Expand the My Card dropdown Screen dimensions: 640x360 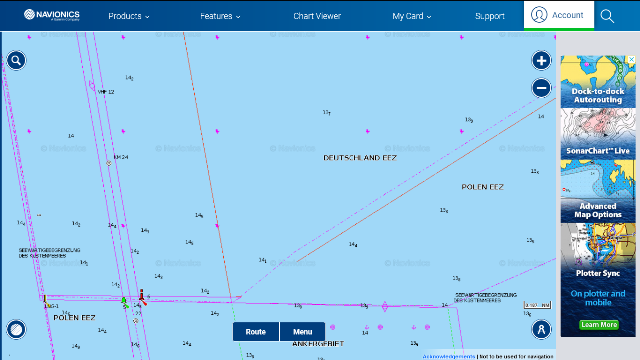411,16
